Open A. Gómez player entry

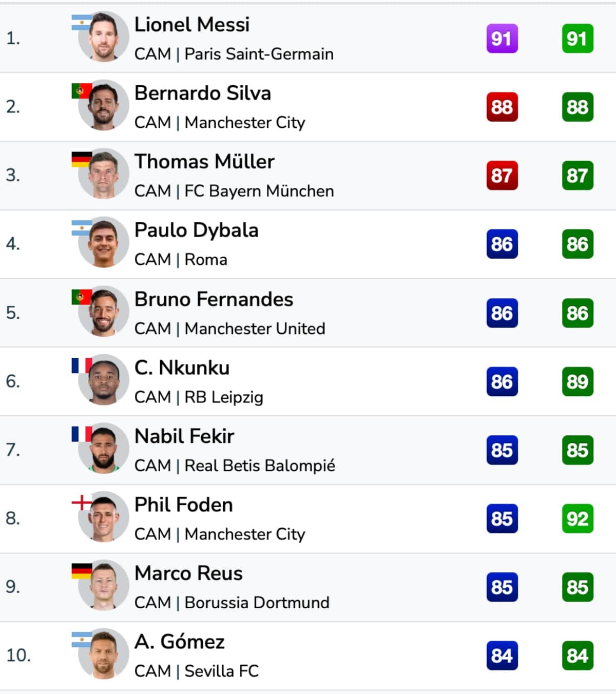point(179,642)
